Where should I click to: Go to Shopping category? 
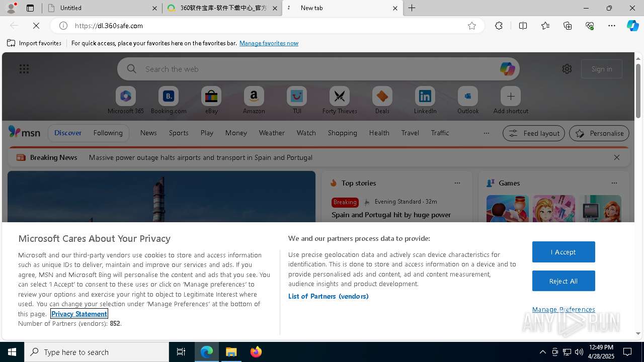pos(342,133)
